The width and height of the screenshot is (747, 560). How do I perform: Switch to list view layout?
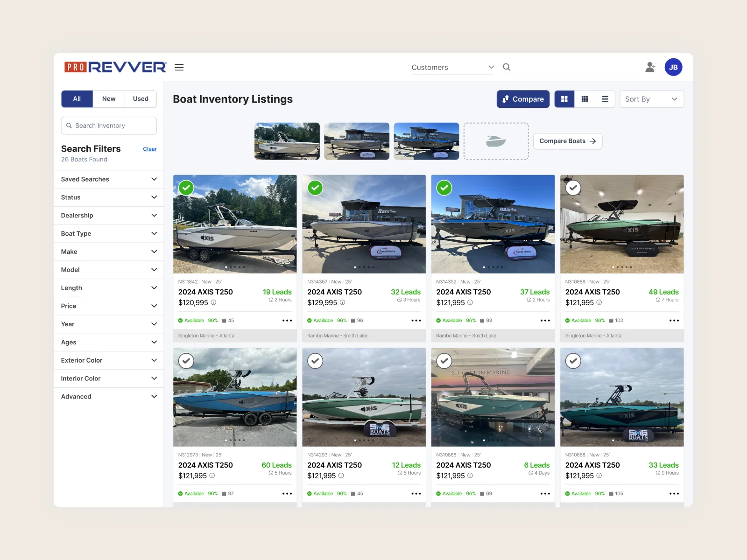coord(605,99)
